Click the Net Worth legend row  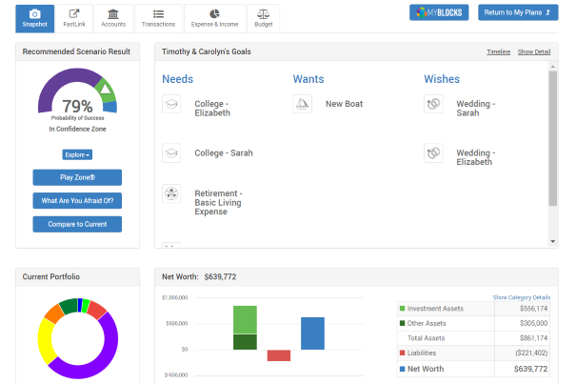(x=473, y=369)
